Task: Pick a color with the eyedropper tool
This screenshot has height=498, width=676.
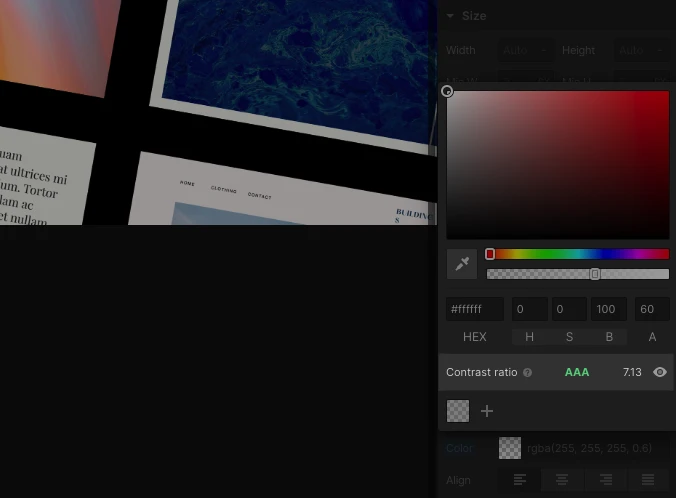Action: click(x=462, y=264)
